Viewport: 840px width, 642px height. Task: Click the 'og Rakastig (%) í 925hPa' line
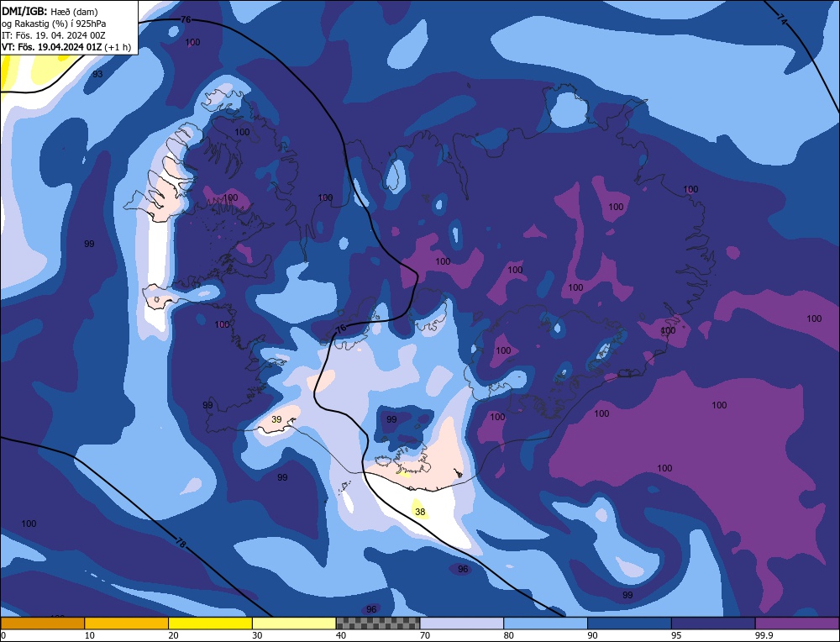(x=54, y=24)
